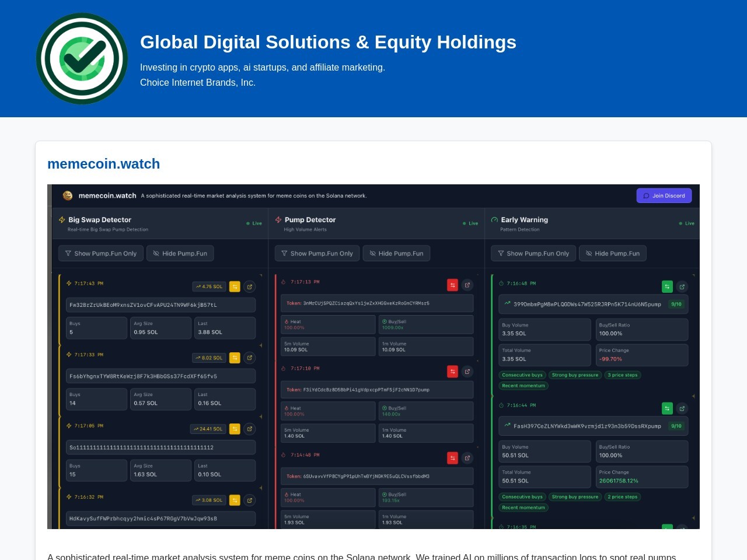Click the 2 price steps tag
The width and height of the screenshot is (747, 560).
[623, 497]
